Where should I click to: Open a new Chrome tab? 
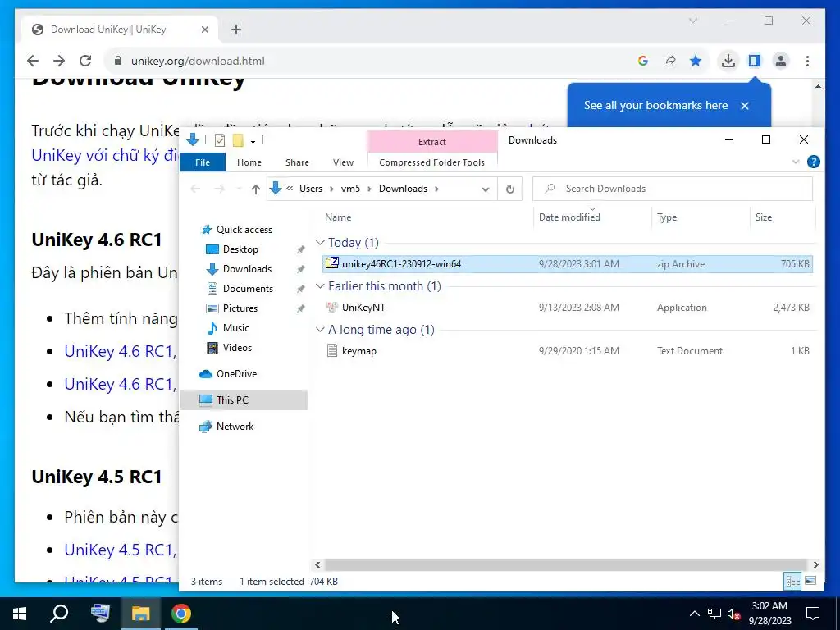click(236, 30)
